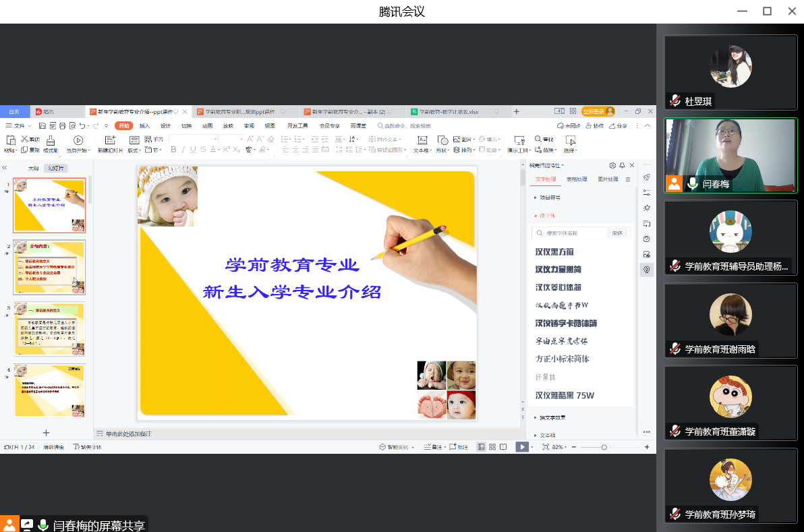Open the 插入 (Insert) ribbon tab
The width and height of the screenshot is (804, 532).
click(x=144, y=125)
